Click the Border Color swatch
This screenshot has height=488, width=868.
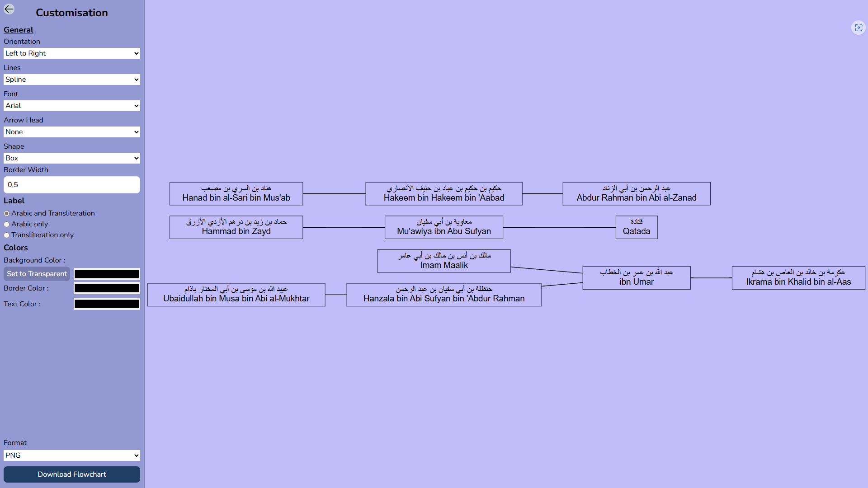tap(107, 288)
